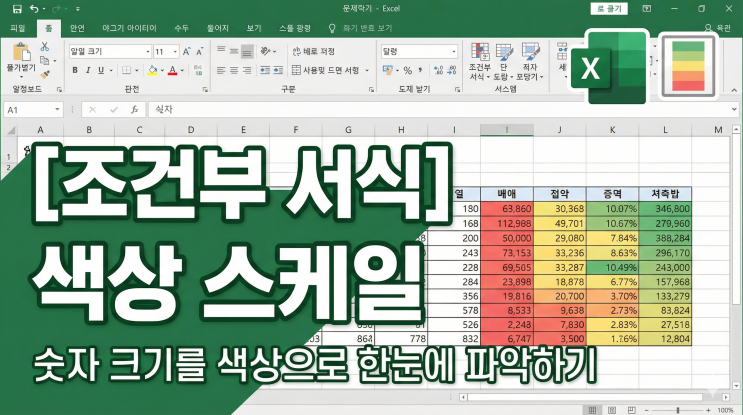Click the Redo arrow icon
Image resolution: width=743 pixels, height=415 pixels.
57,9
